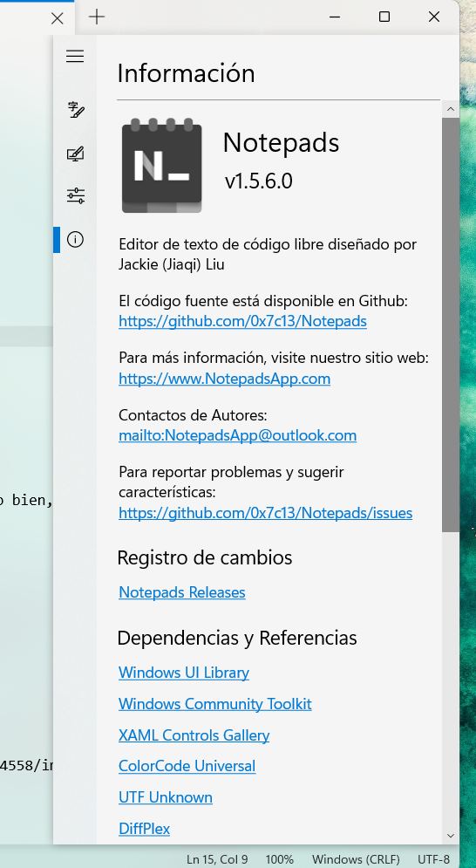Click the Registro de cambios heading
The height and width of the screenshot is (868, 476).
point(205,557)
